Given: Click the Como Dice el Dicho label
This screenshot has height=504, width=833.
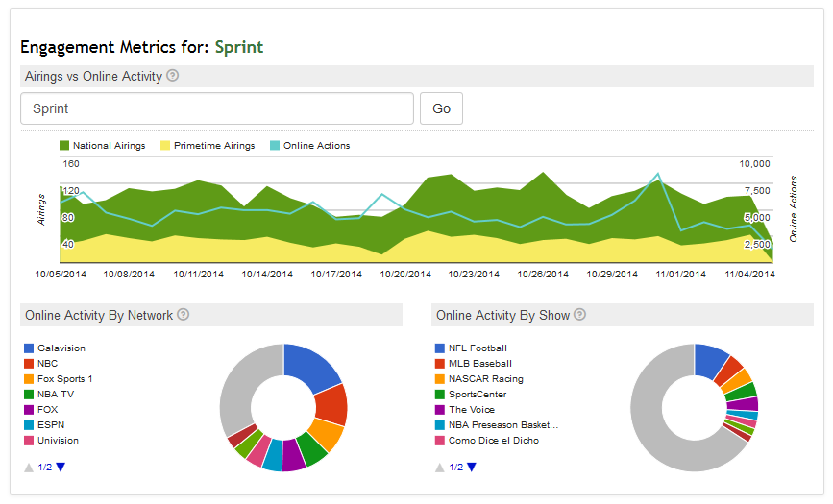Looking at the screenshot, I should (494, 441).
